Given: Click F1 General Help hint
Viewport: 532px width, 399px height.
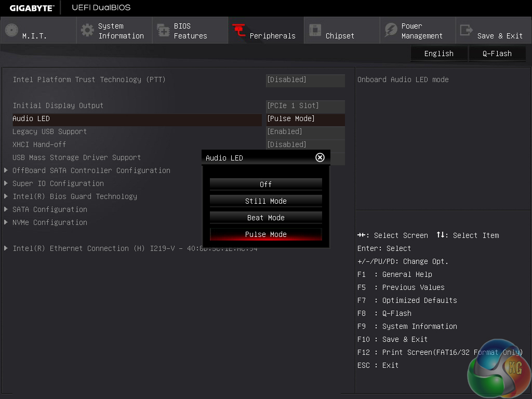Looking at the screenshot, I should click(395, 274).
